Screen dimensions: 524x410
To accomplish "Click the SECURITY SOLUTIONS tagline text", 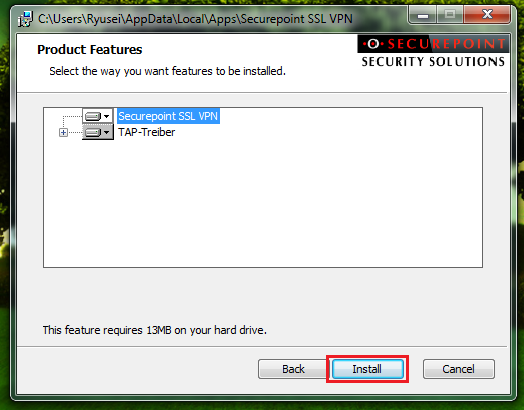I will [433, 62].
